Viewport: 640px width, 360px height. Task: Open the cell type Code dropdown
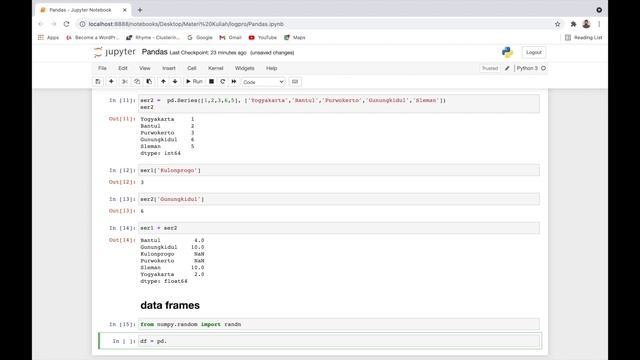point(263,82)
